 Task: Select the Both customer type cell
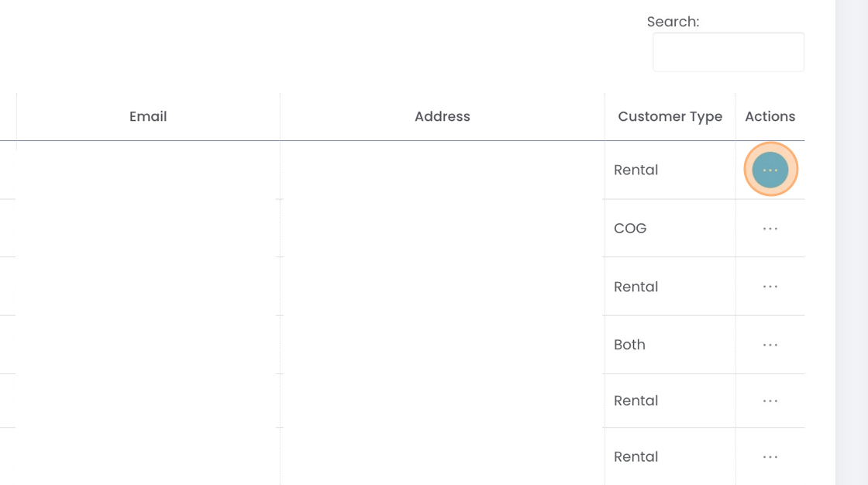point(629,345)
